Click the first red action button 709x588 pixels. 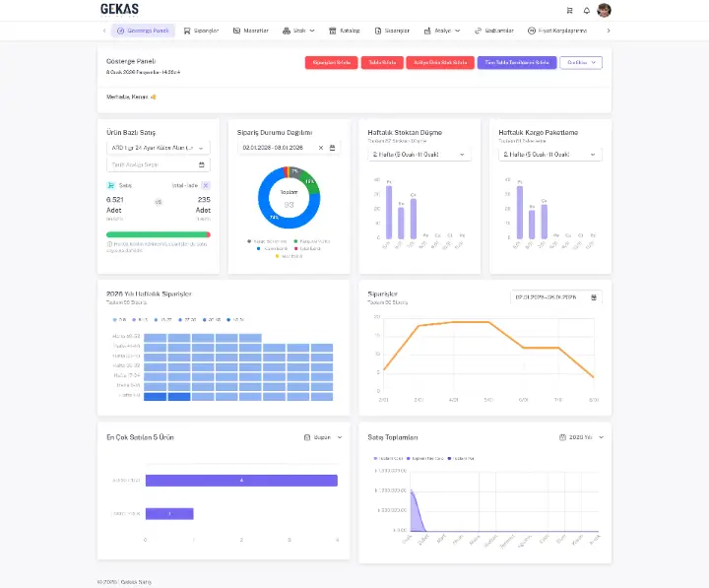tap(331, 62)
